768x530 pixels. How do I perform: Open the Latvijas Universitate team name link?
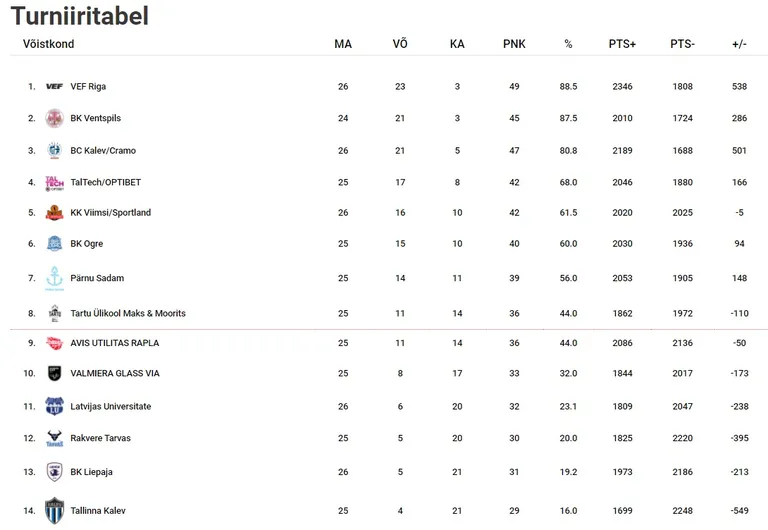click(111, 407)
